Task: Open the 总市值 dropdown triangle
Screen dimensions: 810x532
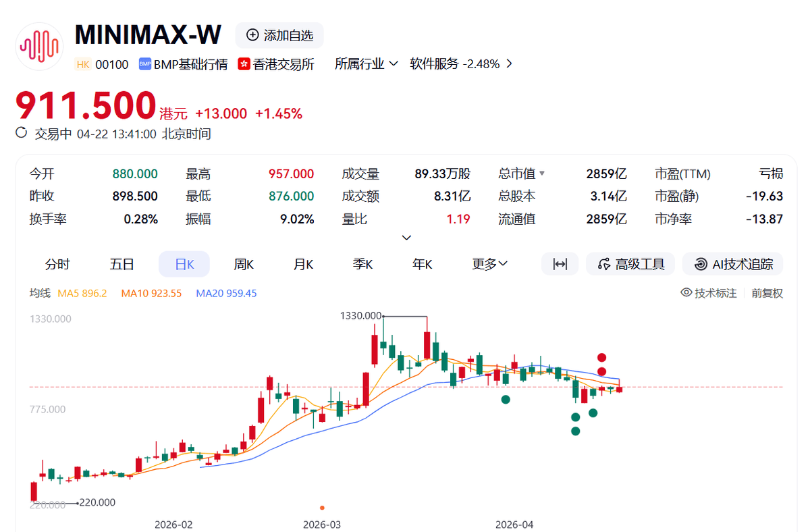Action: click(542, 174)
